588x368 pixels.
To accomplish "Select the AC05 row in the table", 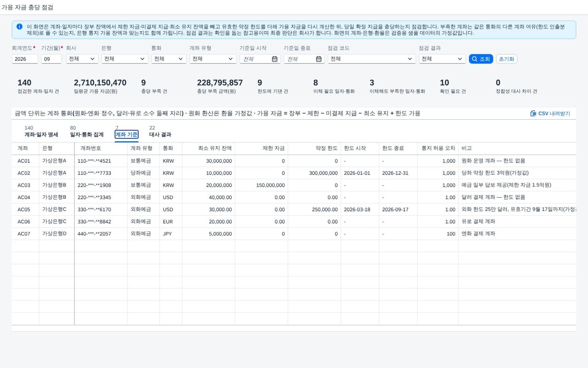I will click(294, 209).
